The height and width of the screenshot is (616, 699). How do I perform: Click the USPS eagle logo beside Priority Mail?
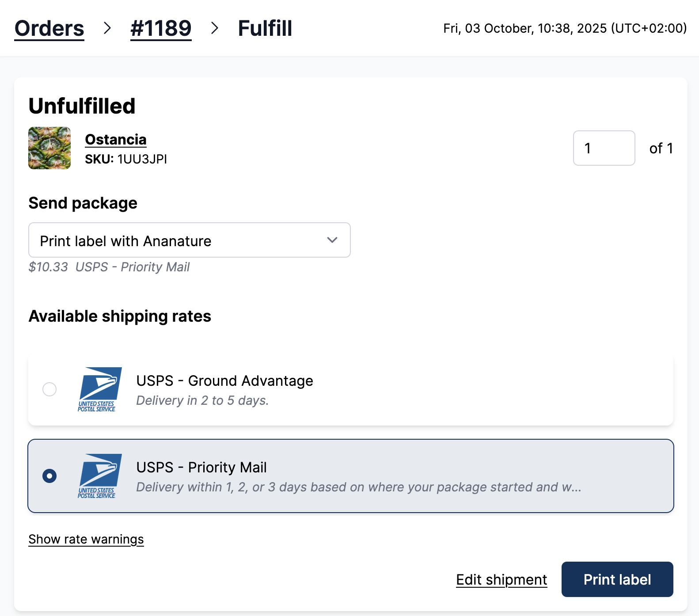99,476
